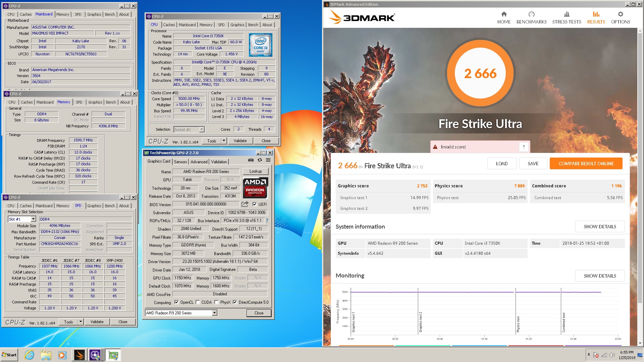Open STRESS TESTS in 3DMark
The image size is (644, 362).
click(567, 18)
